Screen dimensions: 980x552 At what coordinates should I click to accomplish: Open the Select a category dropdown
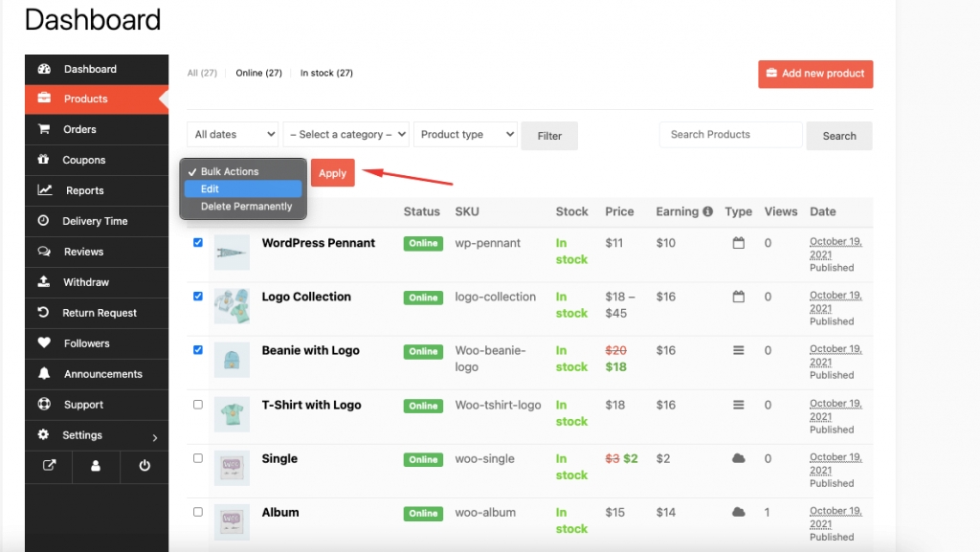pyautogui.click(x=345, y=134)
